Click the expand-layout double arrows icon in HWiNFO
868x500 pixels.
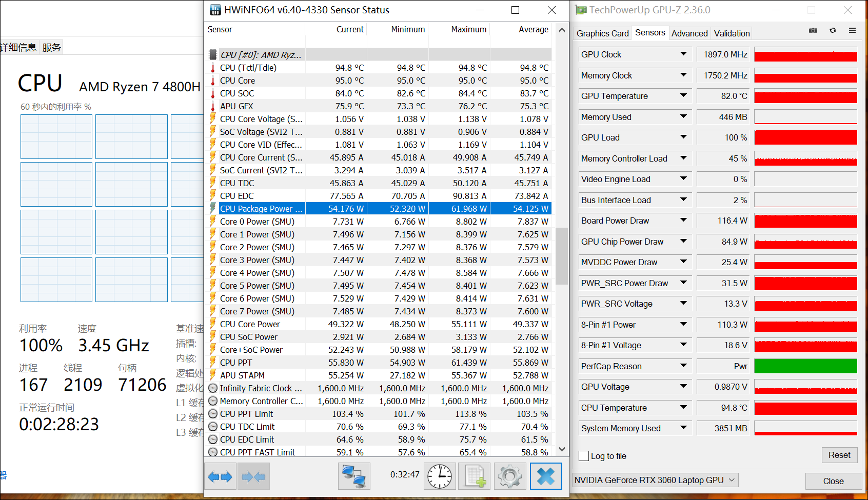pos(220,477)
